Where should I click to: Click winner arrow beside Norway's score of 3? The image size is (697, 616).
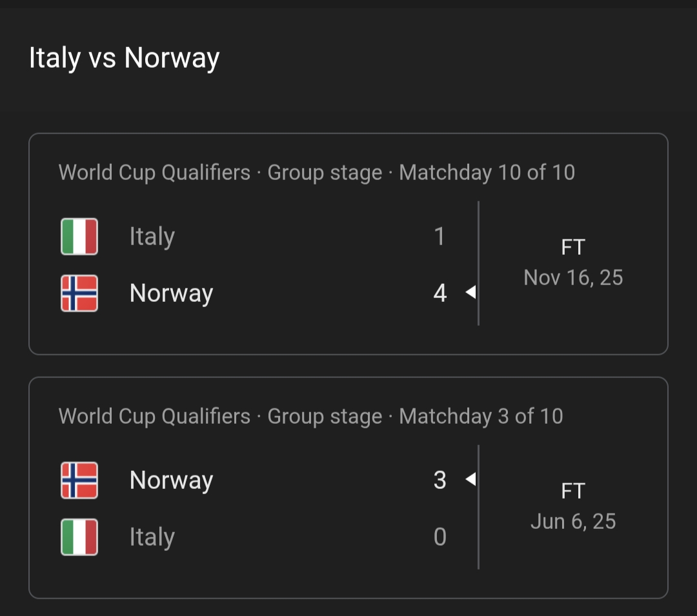(x=470, y=479)
